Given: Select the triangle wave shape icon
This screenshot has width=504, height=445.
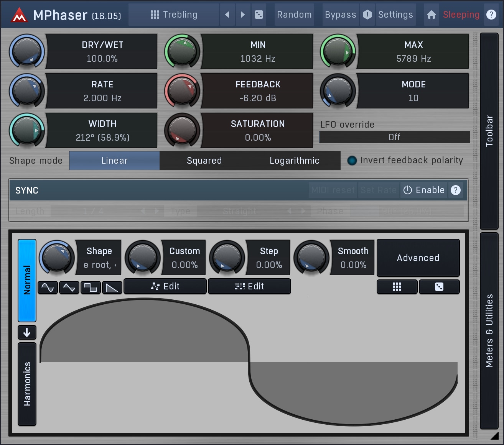Looking at the screenshot, I should coord(69,287).
